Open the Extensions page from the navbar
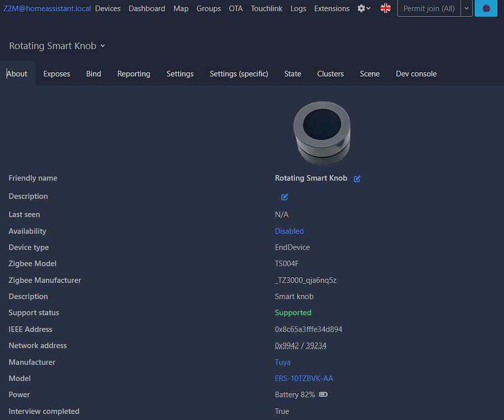The width and height of the screenshot is (504, 420). [x=332, y=8]
